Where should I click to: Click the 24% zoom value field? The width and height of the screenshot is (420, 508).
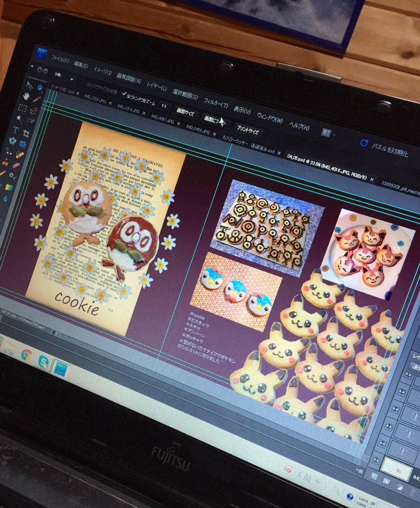(58, 74)
